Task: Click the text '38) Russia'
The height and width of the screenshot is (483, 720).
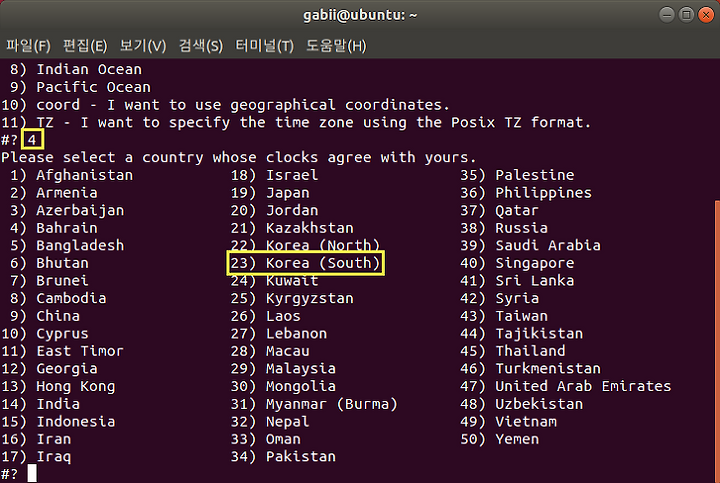Action: 504,228
